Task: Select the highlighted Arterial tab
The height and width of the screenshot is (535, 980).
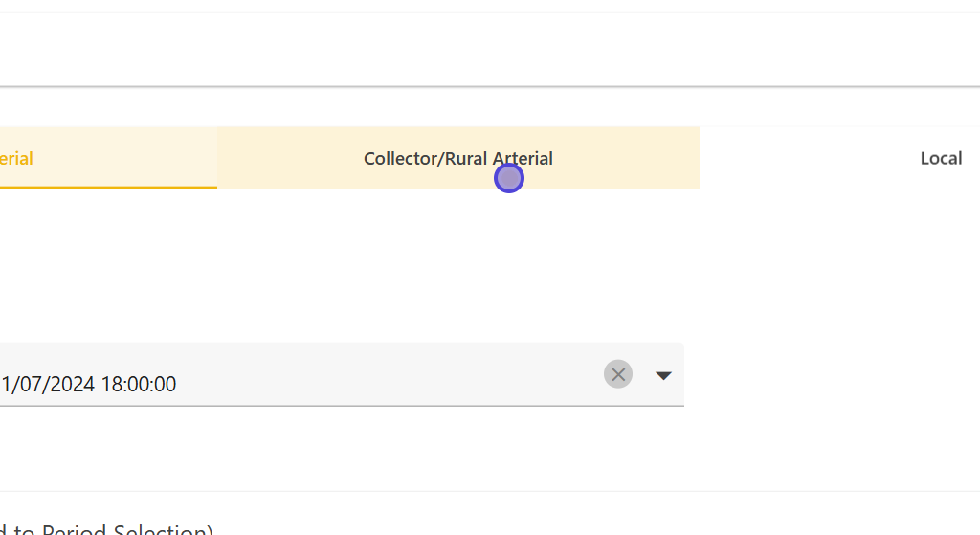Action: point(19,158)
